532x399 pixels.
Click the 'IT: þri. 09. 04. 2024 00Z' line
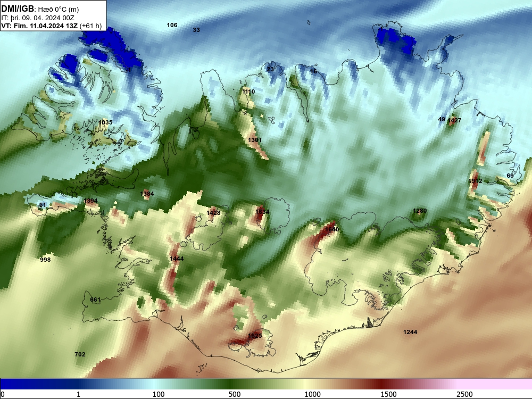[38, 18]
